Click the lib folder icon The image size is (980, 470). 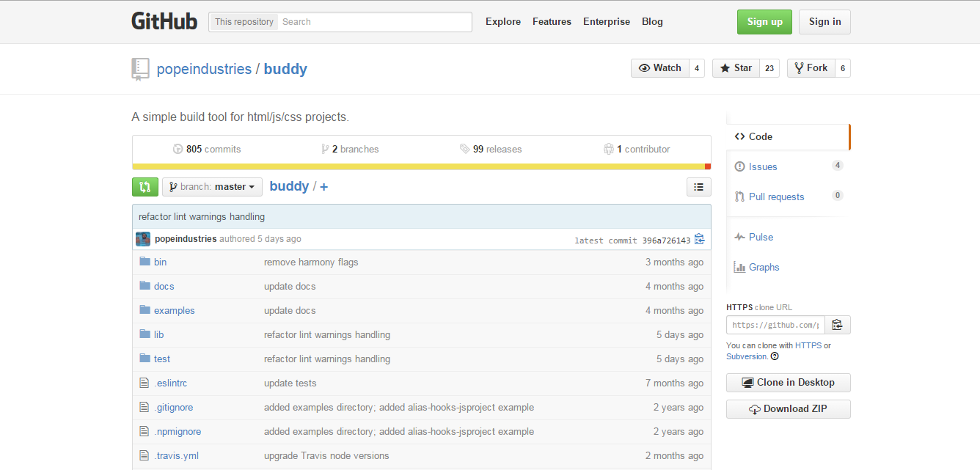click(145, 334)
